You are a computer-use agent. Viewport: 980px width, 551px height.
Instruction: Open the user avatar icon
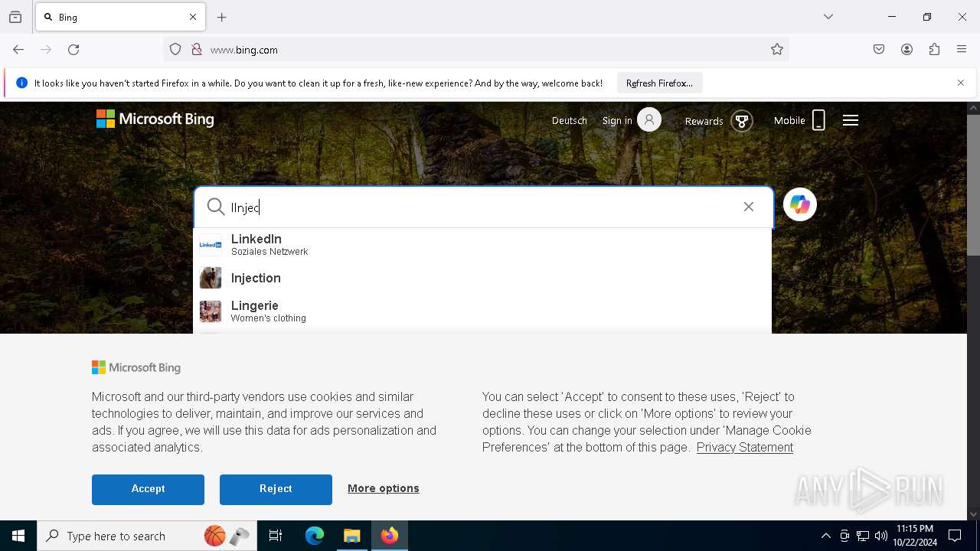649,120
